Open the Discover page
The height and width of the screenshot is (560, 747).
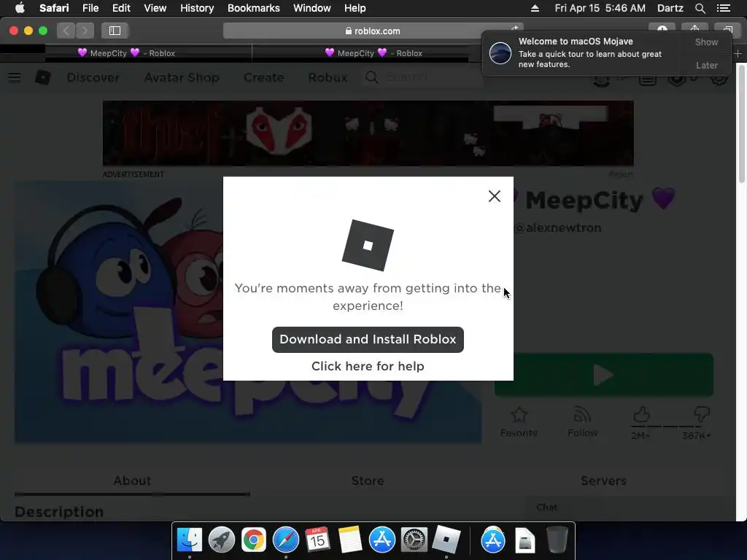pos(93,77)
